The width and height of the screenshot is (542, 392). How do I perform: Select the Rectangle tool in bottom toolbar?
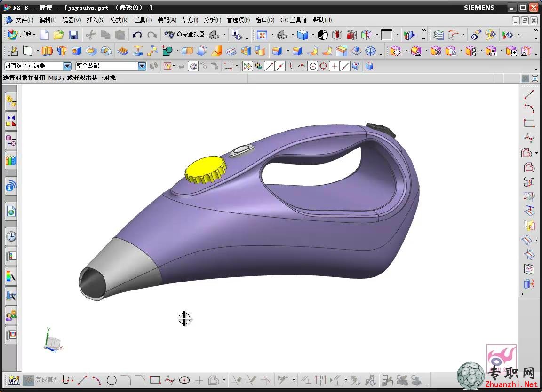[155, 380]
